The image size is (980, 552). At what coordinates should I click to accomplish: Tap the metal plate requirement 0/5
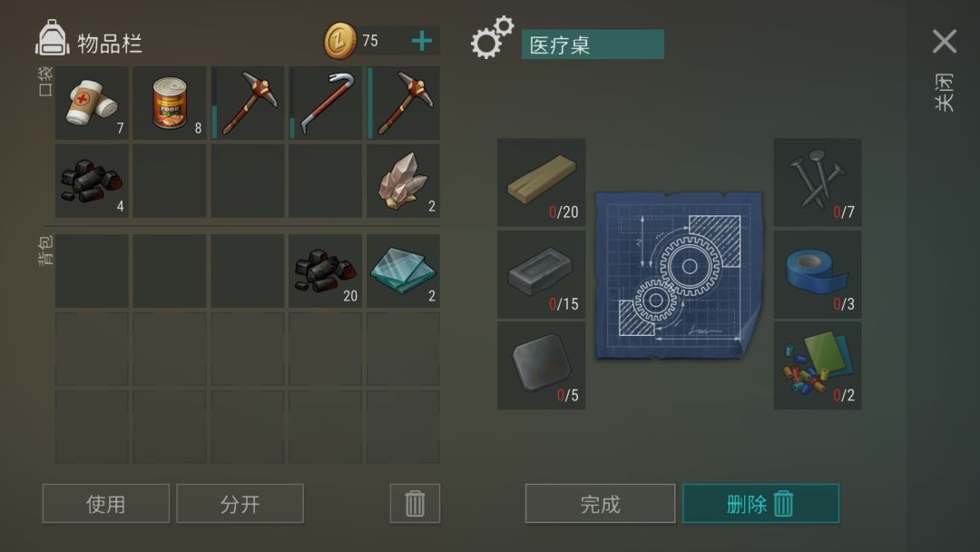tap(541, 366)
